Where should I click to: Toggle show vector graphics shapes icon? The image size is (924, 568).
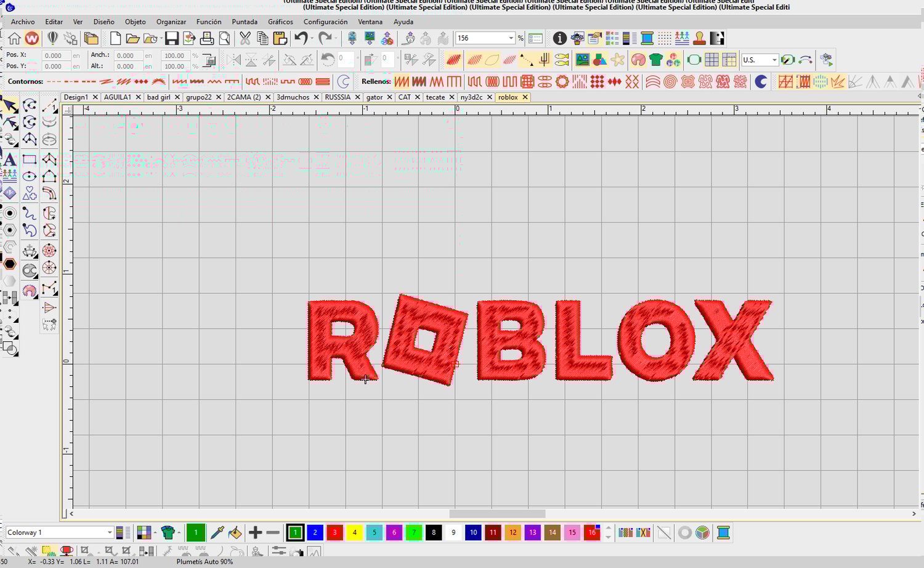[x=599, y=60]
